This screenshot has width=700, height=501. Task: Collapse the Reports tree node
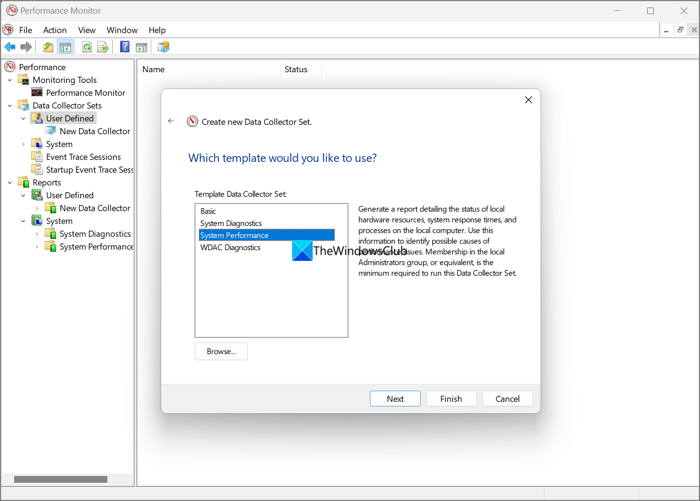point(10,183)
